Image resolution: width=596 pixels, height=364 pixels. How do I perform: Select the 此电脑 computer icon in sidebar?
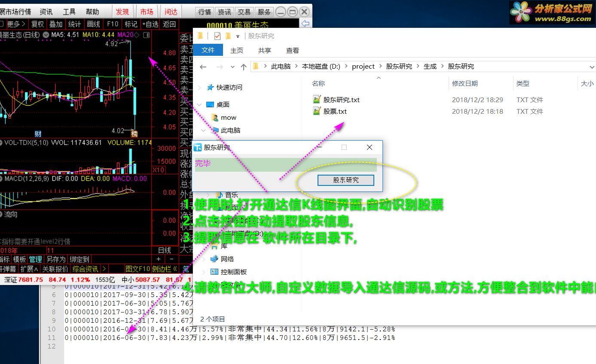click(215, 130)
